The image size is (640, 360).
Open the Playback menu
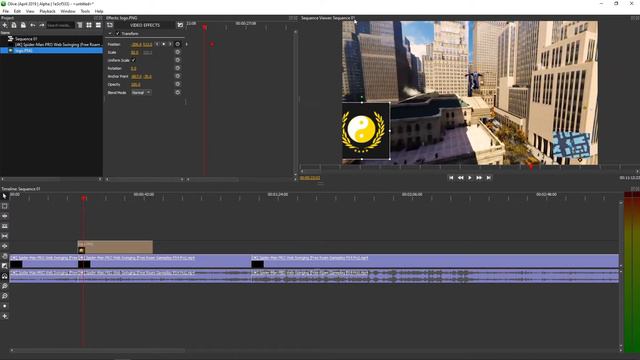pyautogui.click(x=47, y=11)
